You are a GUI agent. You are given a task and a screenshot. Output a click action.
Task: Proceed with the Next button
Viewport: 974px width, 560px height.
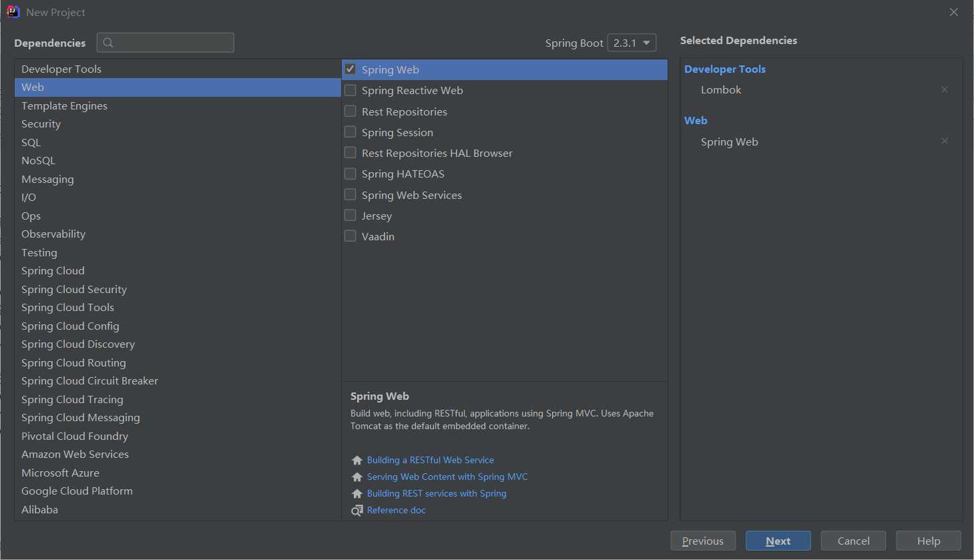778,541
